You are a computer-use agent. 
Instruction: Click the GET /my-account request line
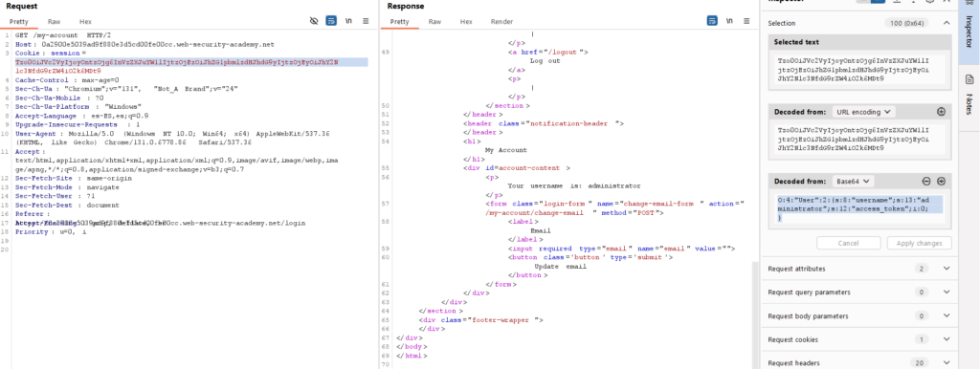coord(64,35)
